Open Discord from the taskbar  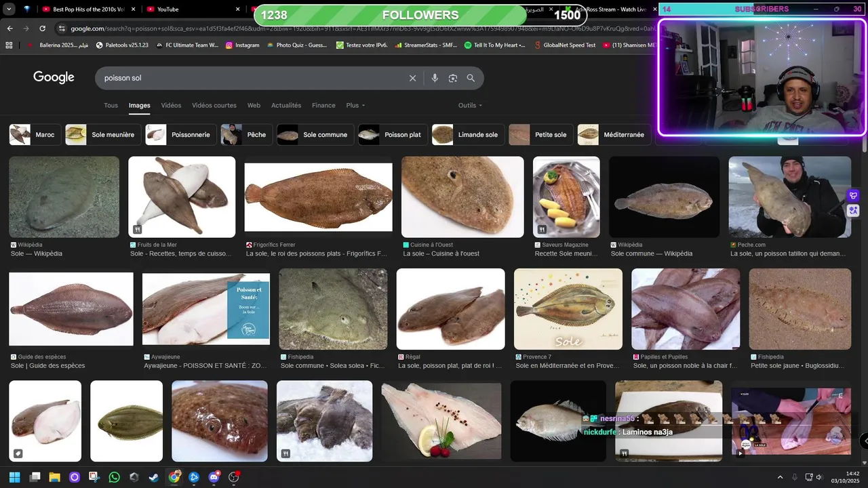214,477
